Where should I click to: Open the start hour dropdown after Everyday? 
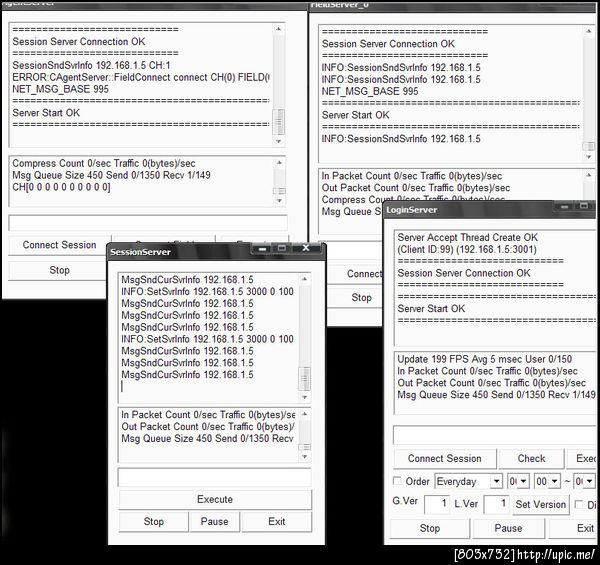pyautogui.click(x=523, y=481)
